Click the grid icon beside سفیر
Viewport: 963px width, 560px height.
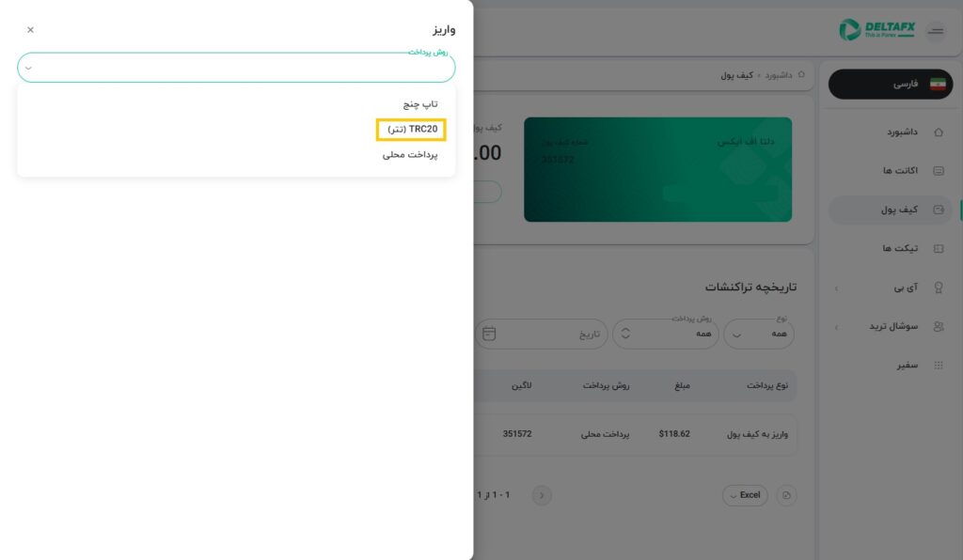(939, 366)
